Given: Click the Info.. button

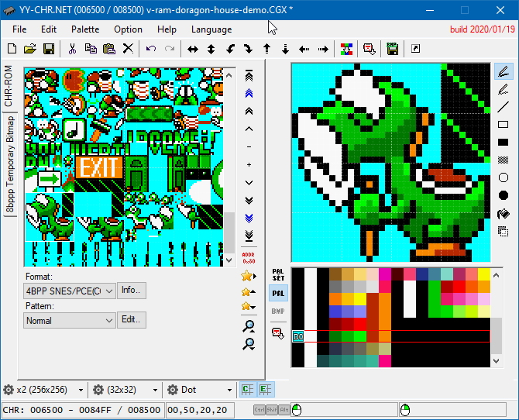Looking at the screenshot, I should click(x=131, y=291).
